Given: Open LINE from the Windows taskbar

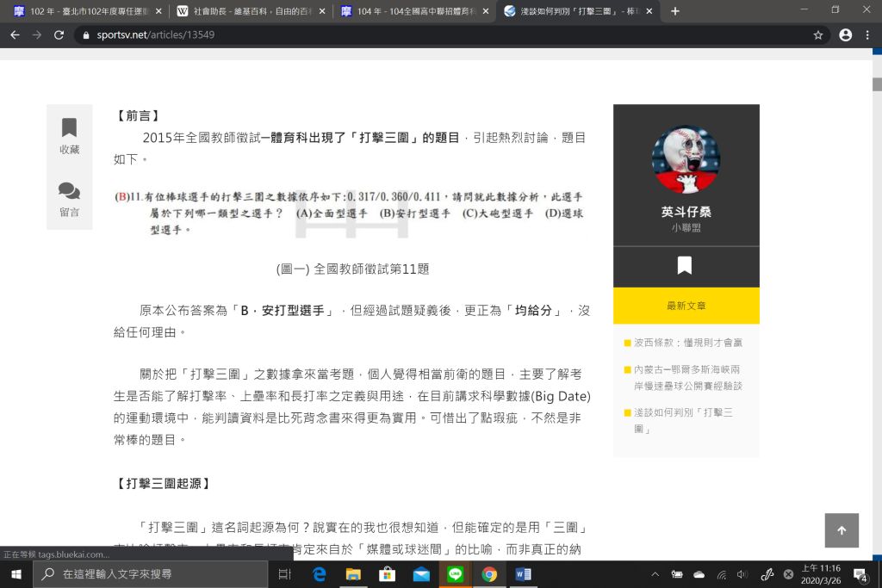Looking at the screenshot, I should pyautogui.click(x=456, y=574).
